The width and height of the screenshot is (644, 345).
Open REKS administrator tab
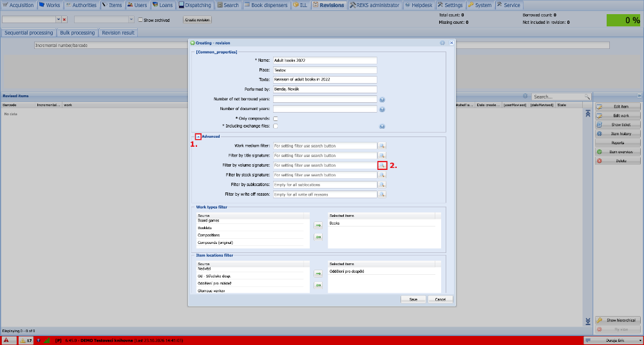pos(375,5)
